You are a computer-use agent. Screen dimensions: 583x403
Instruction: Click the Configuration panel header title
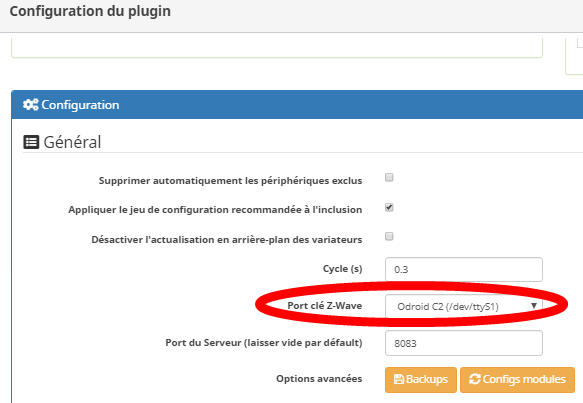point(80,105)
